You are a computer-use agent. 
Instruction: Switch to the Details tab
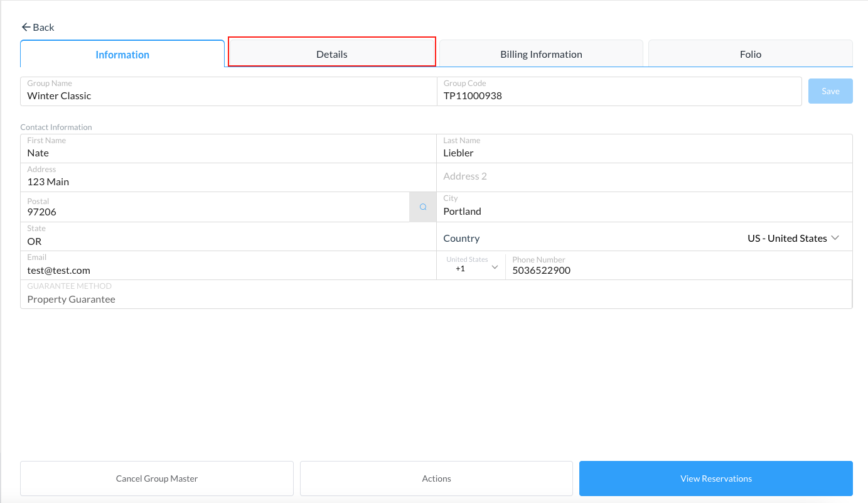point(331,54)
